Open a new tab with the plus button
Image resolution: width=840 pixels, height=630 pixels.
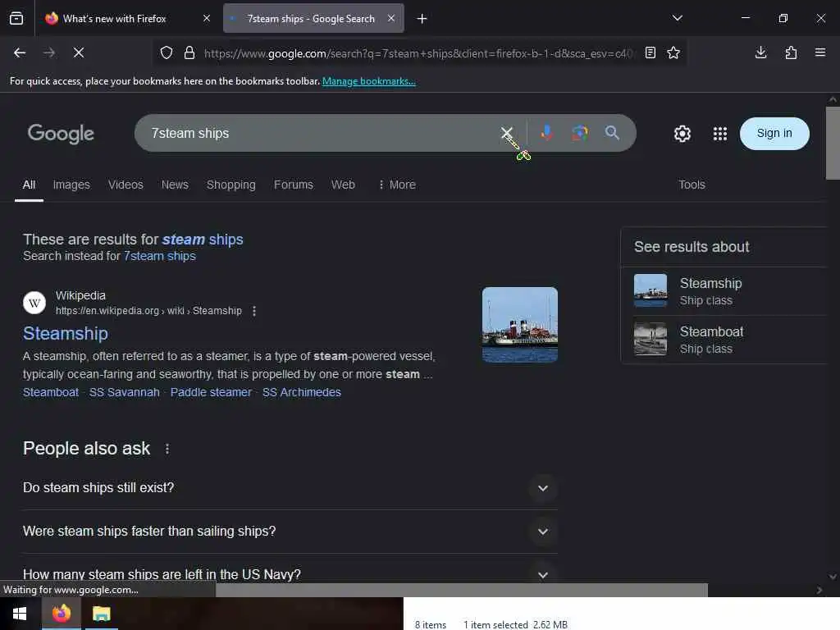(x=422, y=19)
